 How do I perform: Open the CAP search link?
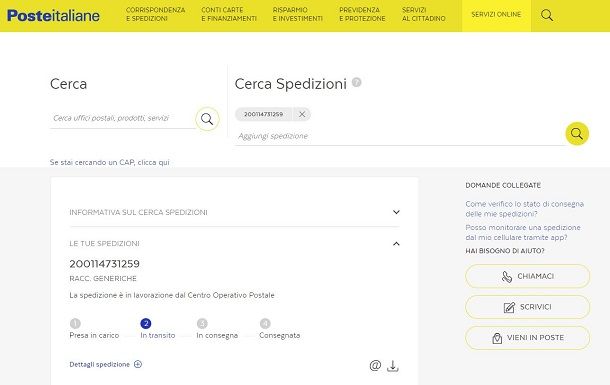pos(110,162)
